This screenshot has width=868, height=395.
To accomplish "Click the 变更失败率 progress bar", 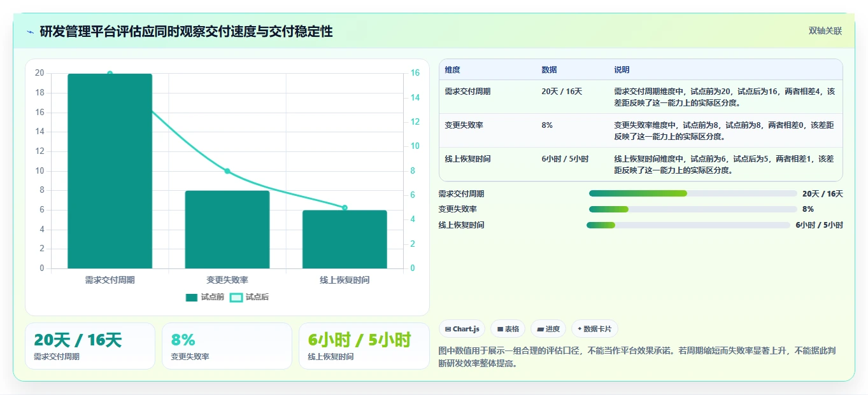I will point(693,209).
